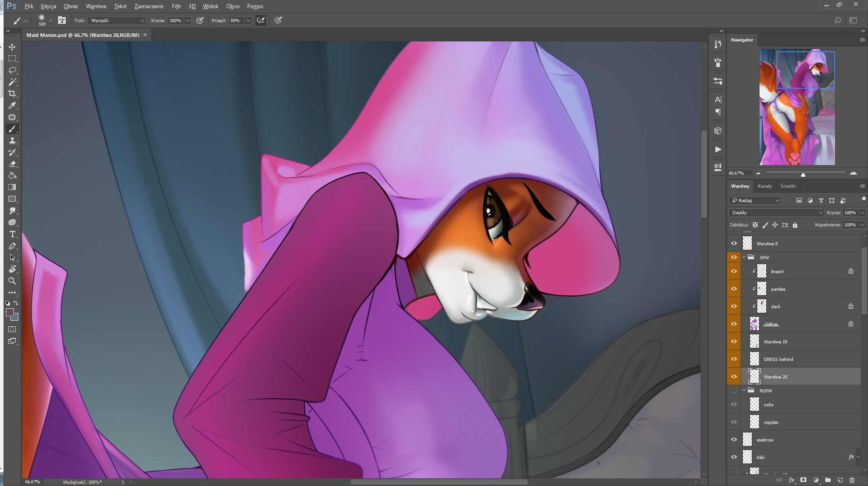Select the Crop tool

point(12,94)
